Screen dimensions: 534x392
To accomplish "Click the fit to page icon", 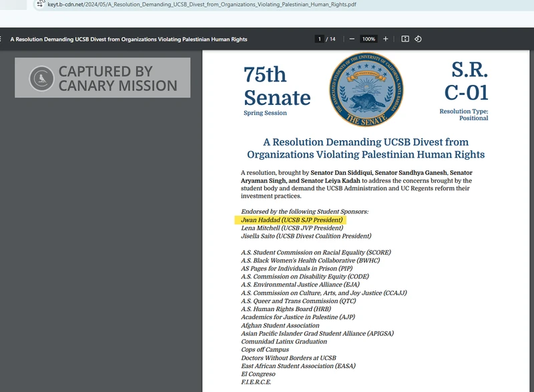I will 405,39.
